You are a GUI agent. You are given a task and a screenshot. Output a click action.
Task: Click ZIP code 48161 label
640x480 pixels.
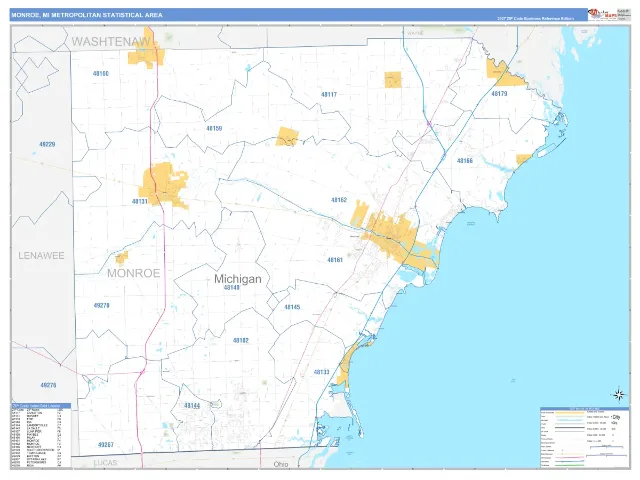335,260
